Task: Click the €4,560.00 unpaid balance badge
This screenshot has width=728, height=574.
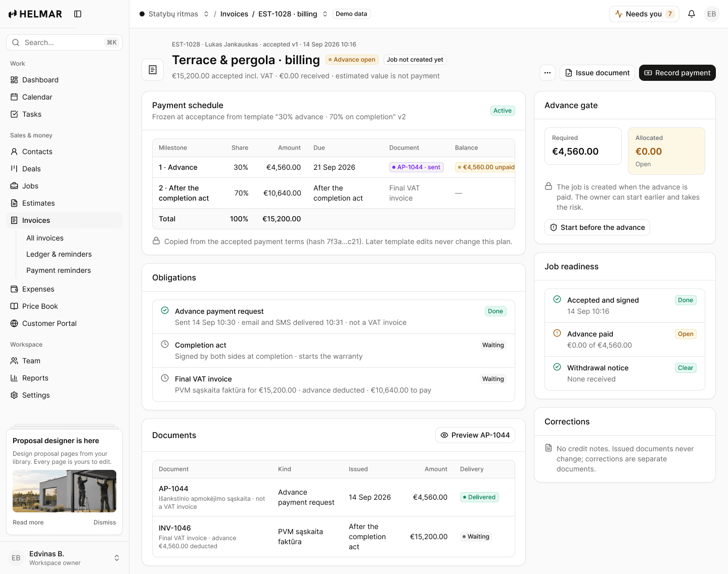Action: (x=485, y=167)
